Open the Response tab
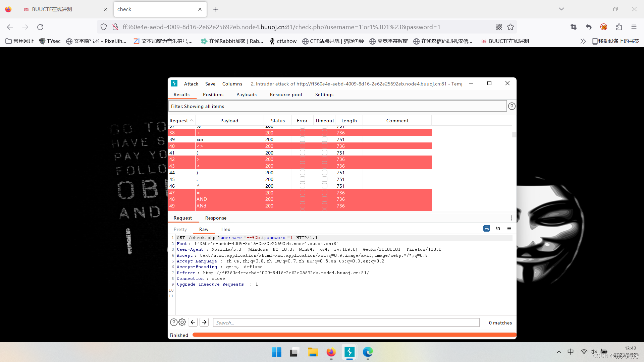The image size is (644, 362). point(216,218)
